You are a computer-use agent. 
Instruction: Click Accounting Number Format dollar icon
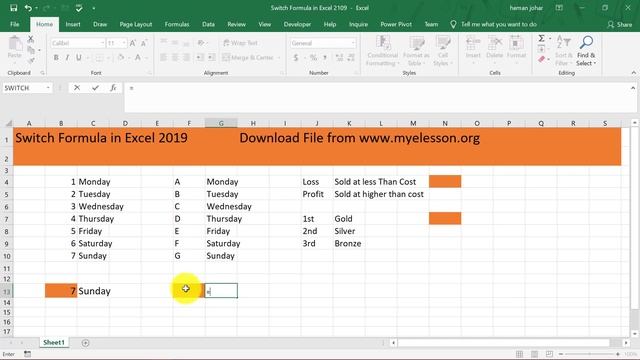(296, 58)
